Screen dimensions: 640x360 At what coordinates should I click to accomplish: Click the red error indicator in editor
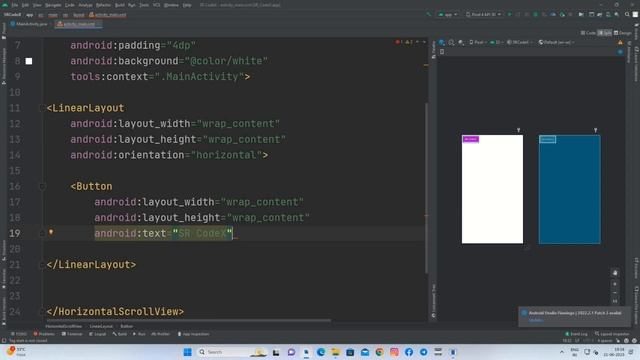[x=399, y=42]
